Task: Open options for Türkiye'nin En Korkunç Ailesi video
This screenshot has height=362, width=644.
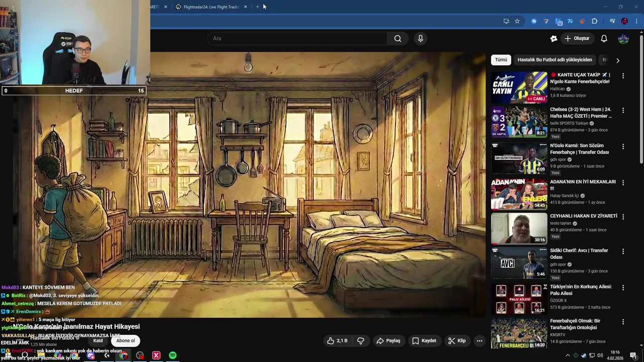Action: point(623,288)
